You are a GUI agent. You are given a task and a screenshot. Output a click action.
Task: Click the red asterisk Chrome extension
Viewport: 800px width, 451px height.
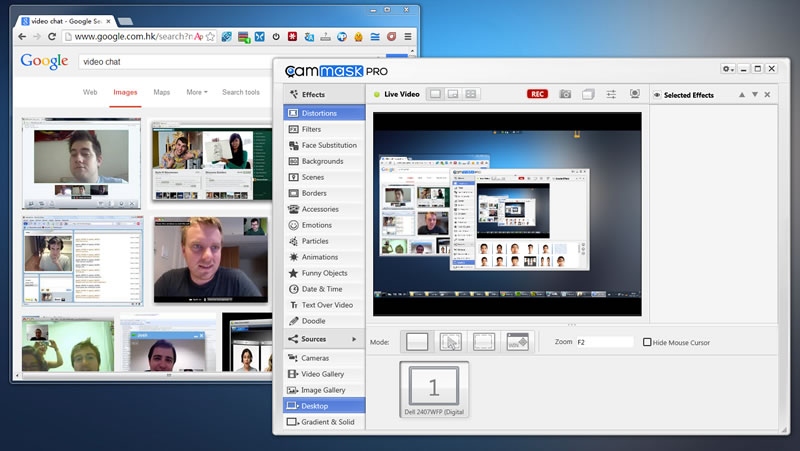(292, 37)
